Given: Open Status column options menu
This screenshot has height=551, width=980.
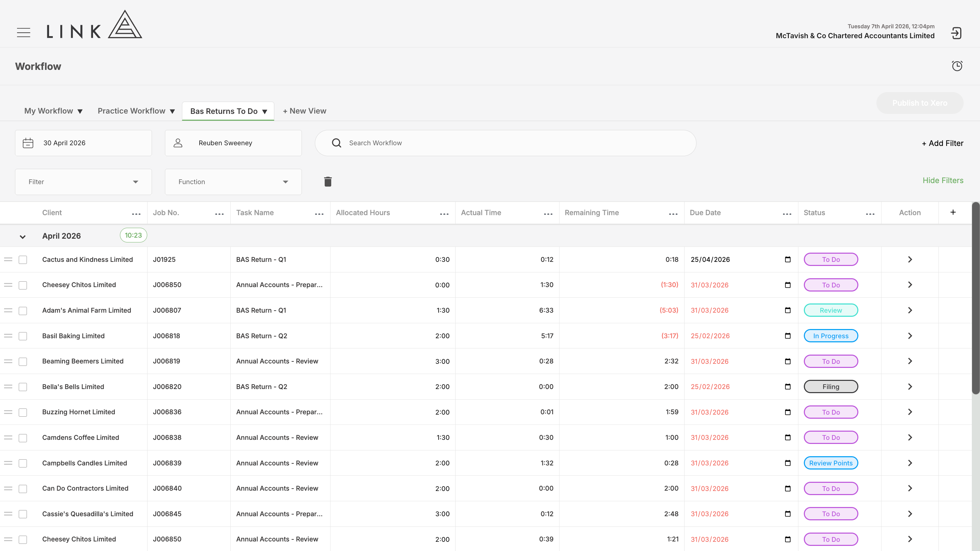Looking at the screenshot, I should point(870,214).
